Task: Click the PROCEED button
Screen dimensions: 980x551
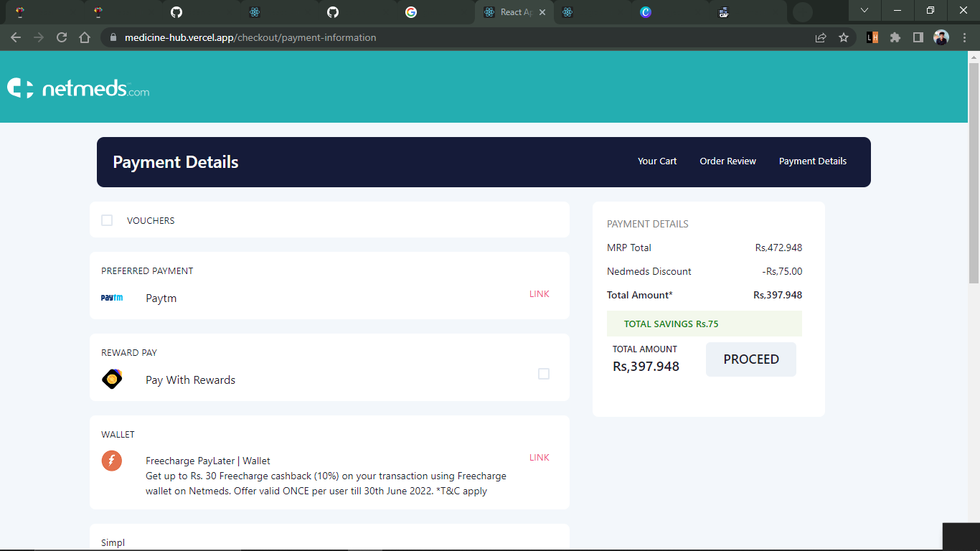Action: tap(751, 359)
